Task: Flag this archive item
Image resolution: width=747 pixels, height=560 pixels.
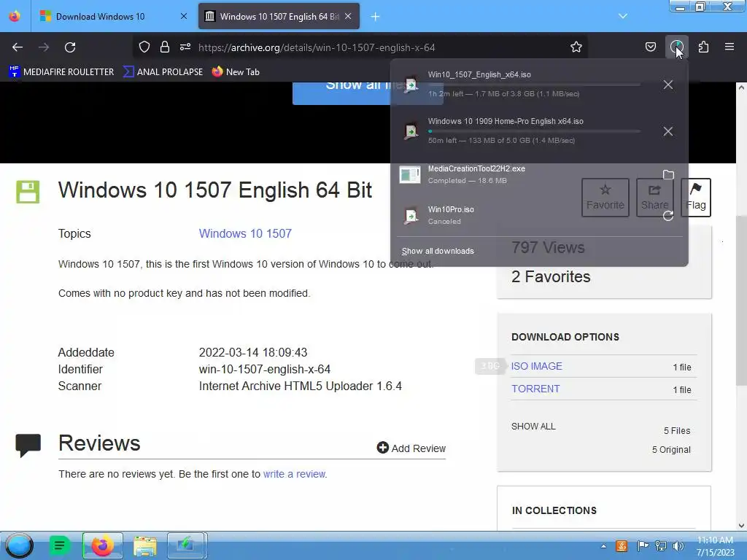Action: coord(695,197)
